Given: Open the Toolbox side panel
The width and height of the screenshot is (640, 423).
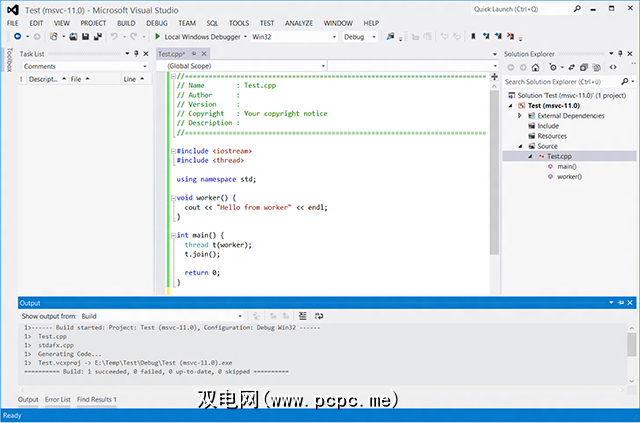Looking at the screenshot, I should pyautogui.click(x=8, y=68).
